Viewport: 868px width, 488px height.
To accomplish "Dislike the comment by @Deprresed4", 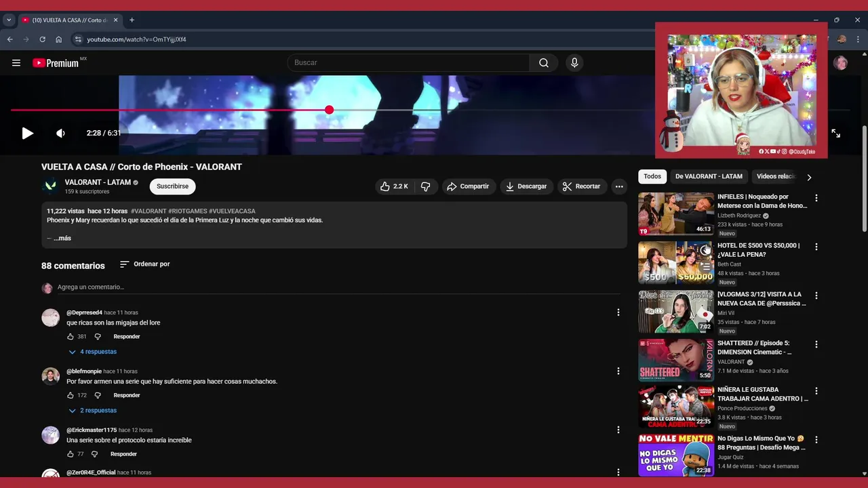I will click(x=98, y=337).
